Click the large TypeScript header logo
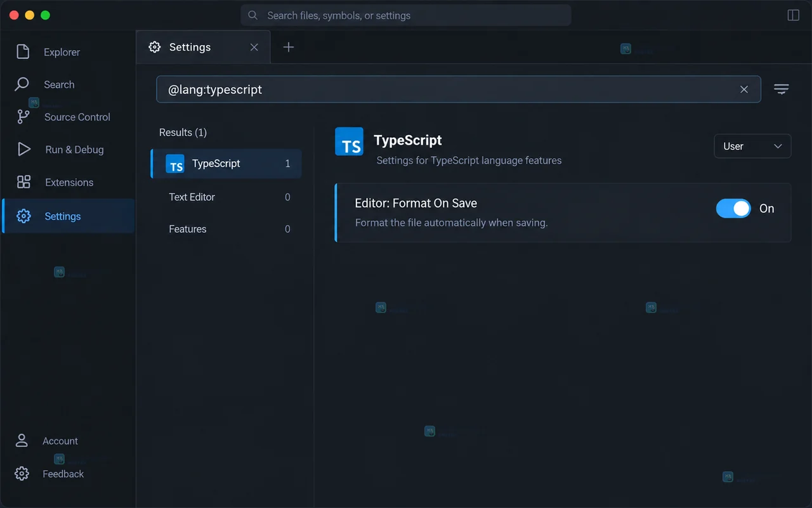Viewport: 812px width, 508px height. (349, 141)
